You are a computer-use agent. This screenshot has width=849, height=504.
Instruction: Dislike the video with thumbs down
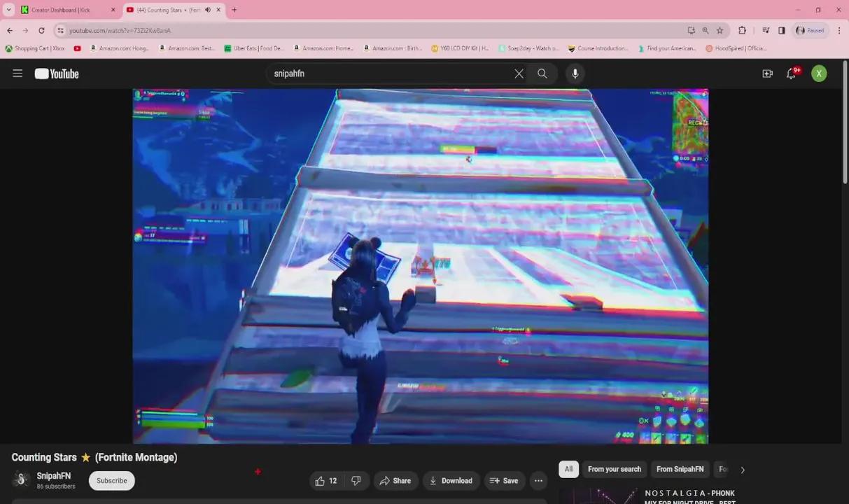point(356,481)
